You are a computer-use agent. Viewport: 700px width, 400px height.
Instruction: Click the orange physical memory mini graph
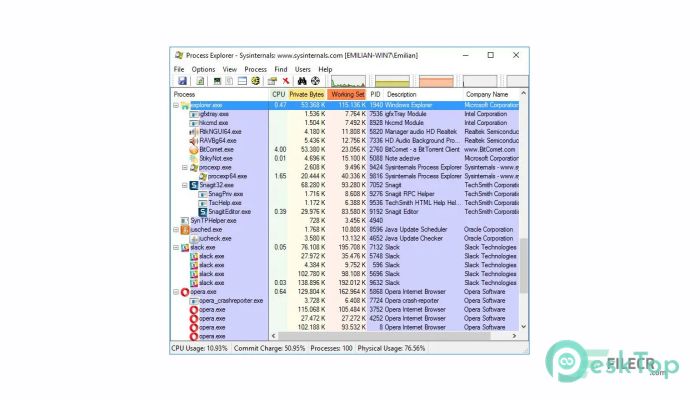pos(436,81)
